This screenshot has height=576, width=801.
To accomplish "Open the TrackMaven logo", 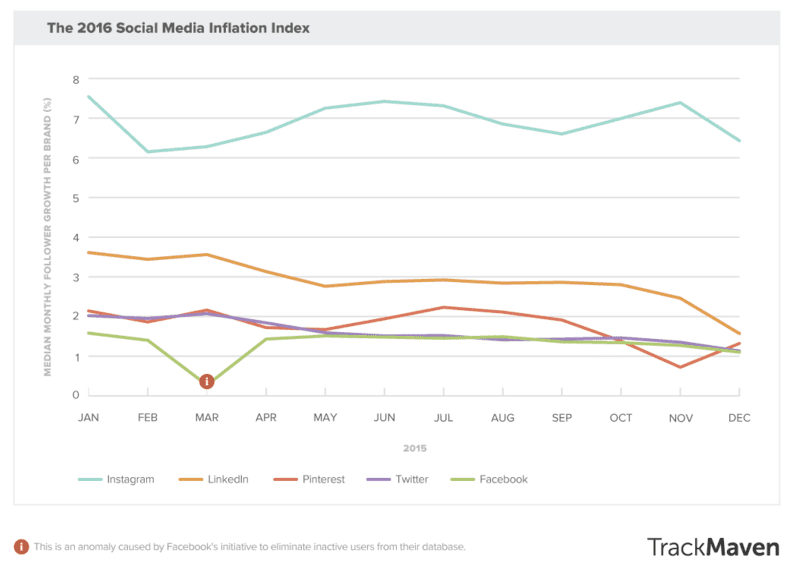I will pos(711,546).
